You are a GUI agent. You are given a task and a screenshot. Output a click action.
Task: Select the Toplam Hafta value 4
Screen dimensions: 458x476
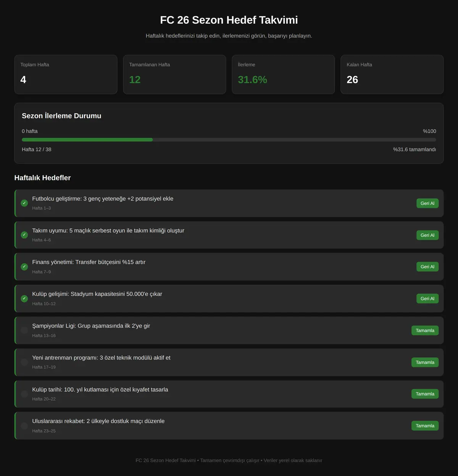coord(23,79)
